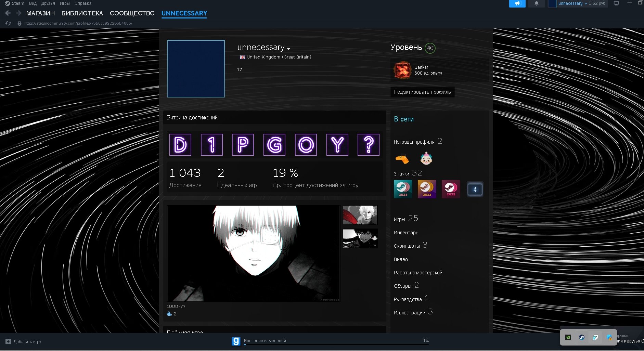Screen dimensions: 644x351
Task: Click the orange profile award icon
Action: (402, 159)
